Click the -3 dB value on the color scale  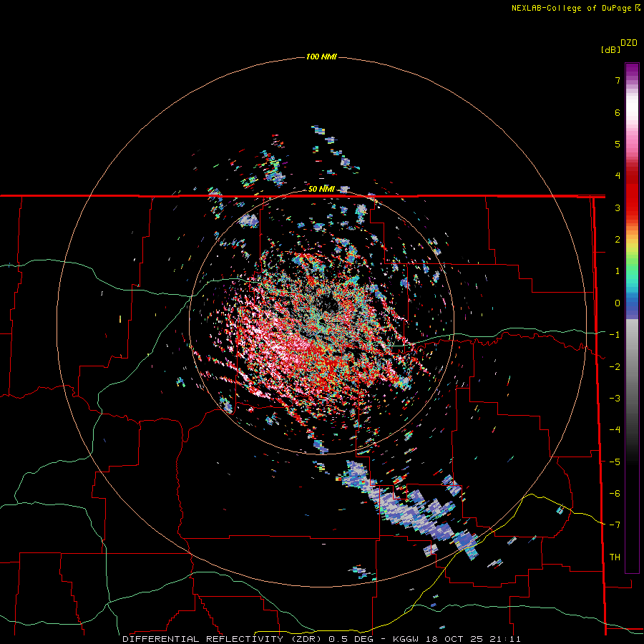coord(615,399)
